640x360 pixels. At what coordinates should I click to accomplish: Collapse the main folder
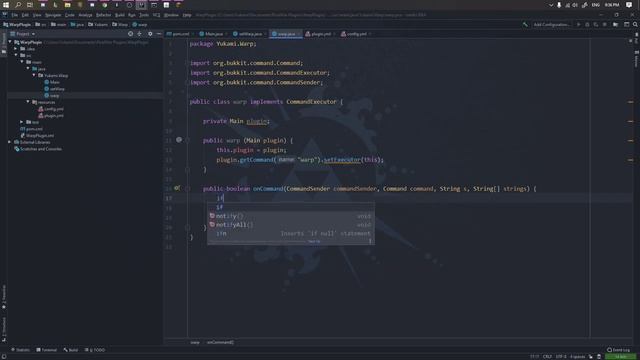pyautogui.click(x=22, y=62)
